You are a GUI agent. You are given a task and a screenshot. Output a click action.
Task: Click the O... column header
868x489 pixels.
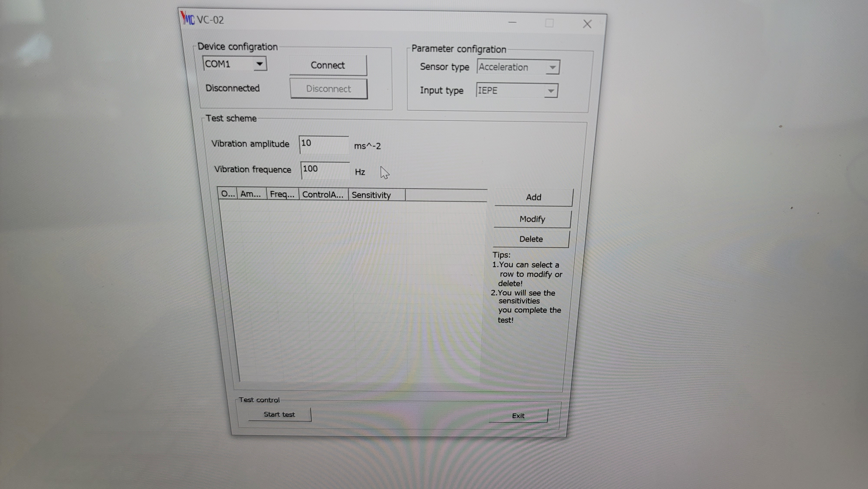pos(228,194)
